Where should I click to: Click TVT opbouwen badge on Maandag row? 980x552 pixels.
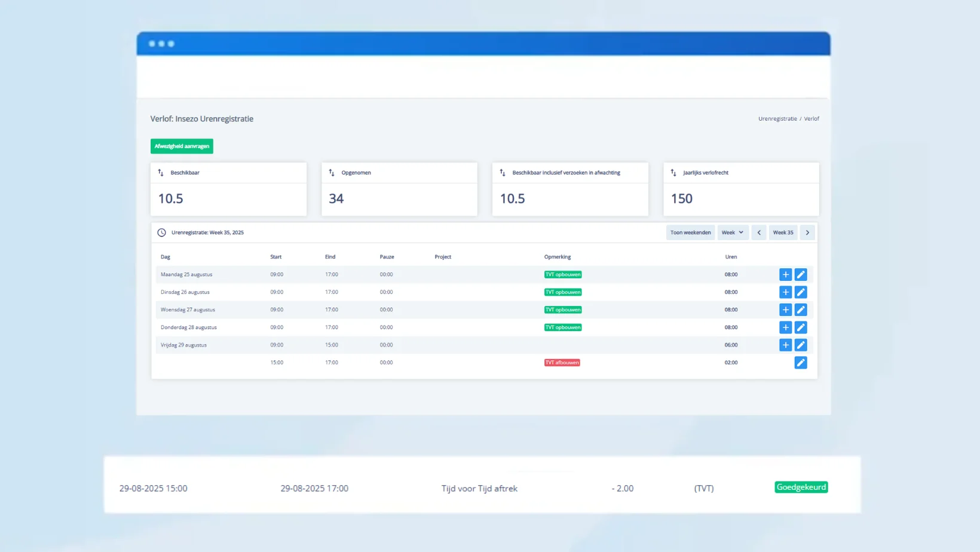point(563,275)
